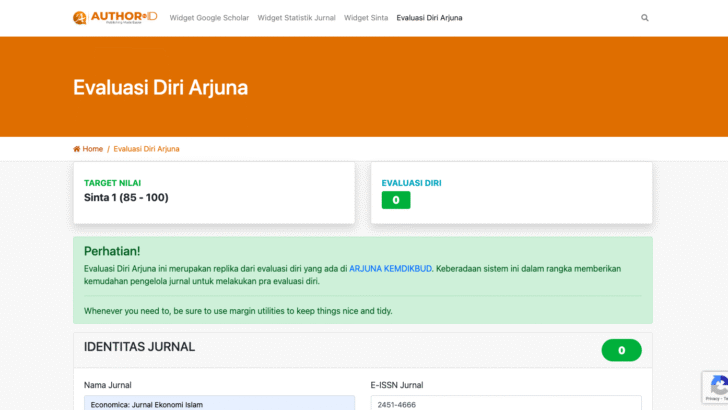Click the Nama Jurnal label
Screen dimensions: 728x410
(108, 385)
